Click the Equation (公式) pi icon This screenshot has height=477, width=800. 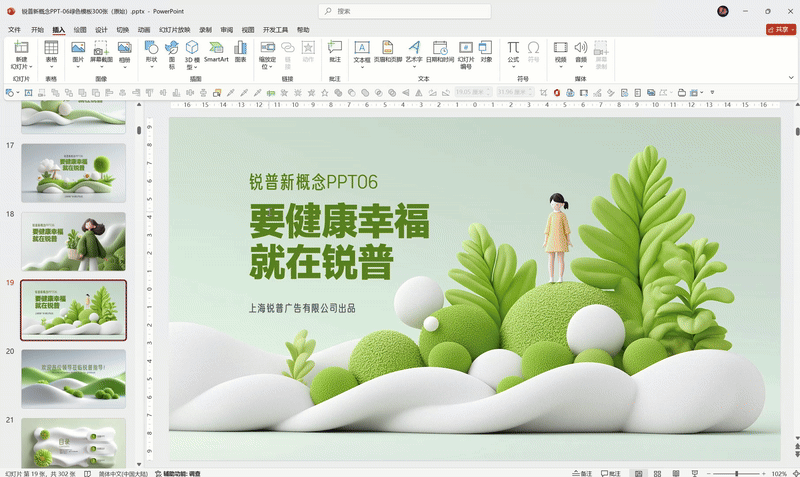(513, 48)
